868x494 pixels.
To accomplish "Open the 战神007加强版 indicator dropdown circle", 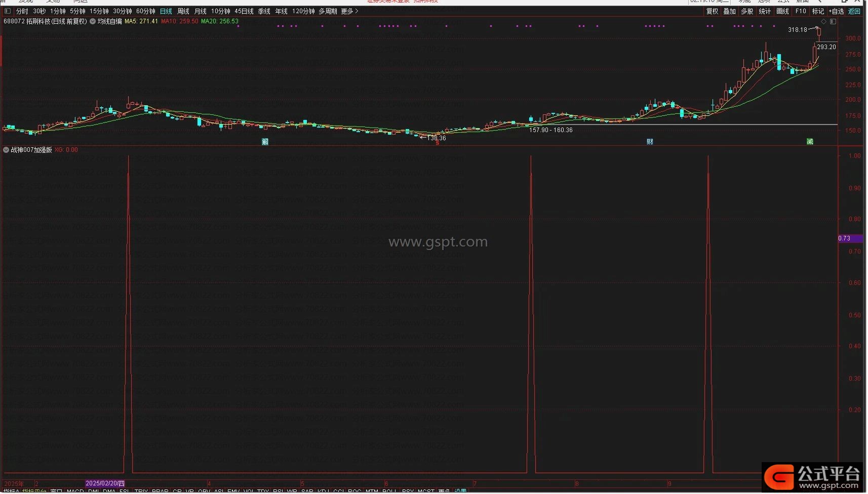I will (6, 150).
